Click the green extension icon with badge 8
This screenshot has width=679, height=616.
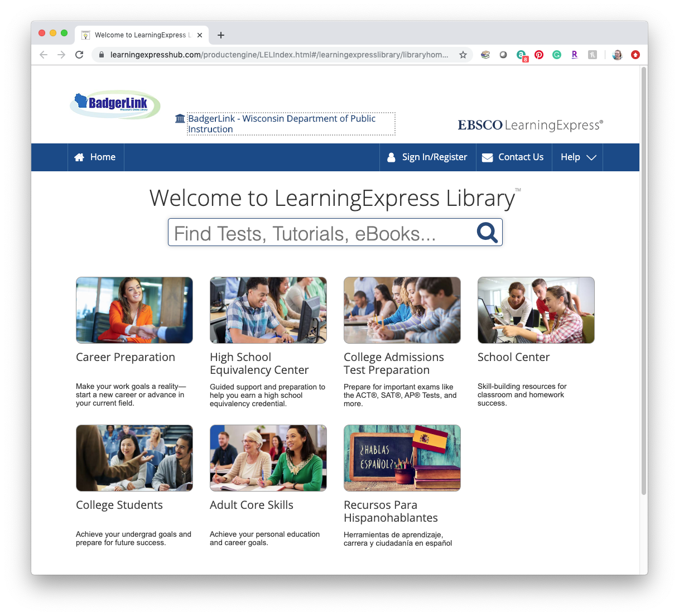[522, 55]
